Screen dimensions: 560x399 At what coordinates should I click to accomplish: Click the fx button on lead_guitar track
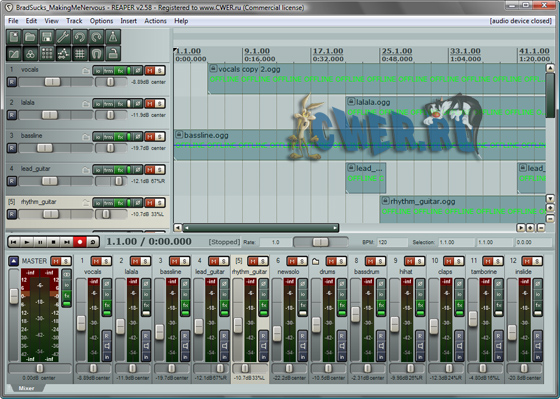click(120, 170)
